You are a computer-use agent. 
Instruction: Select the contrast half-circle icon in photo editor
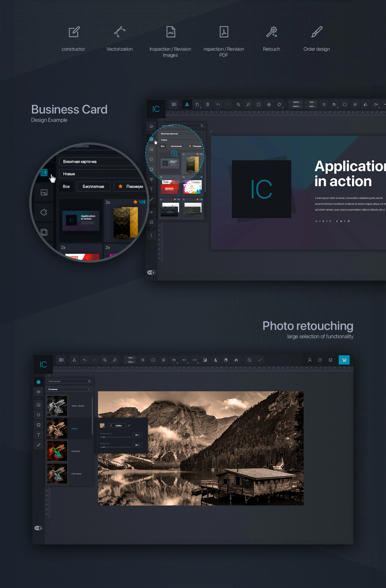pos(226,360)
